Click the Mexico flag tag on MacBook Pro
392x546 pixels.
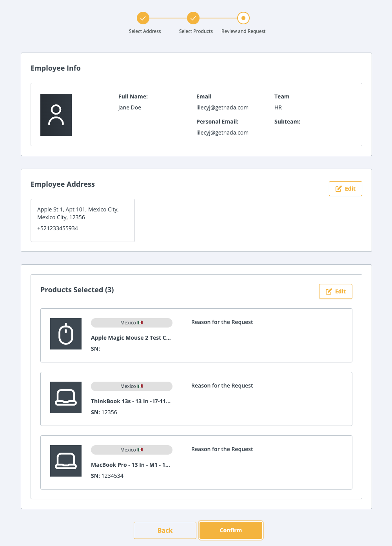pyautogui.click(x=132, y=450)
